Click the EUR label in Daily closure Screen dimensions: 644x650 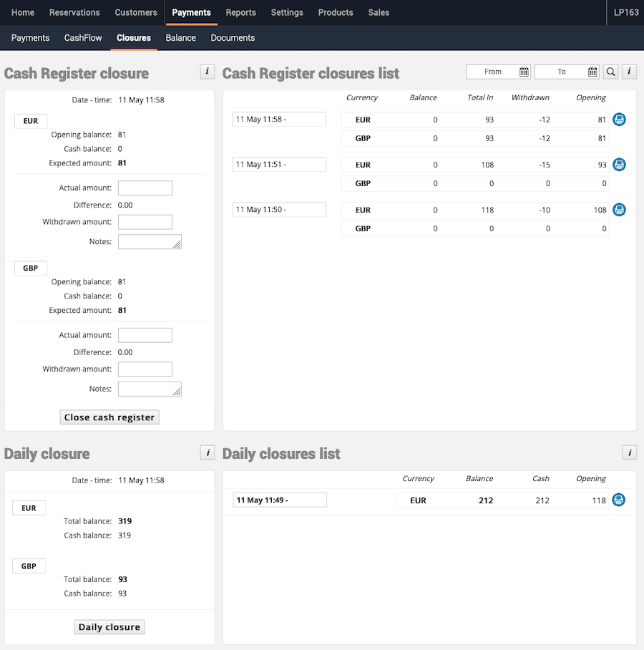(x=29, y=508)
